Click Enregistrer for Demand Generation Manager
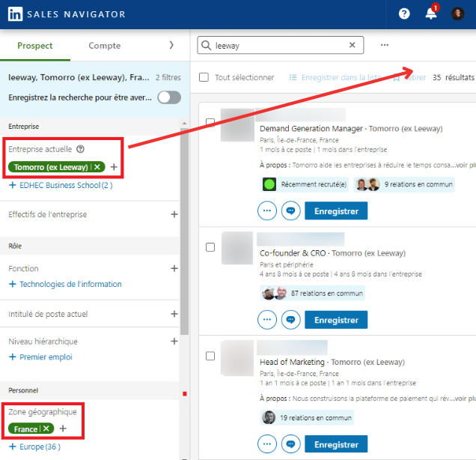Image resolution: width=476 pixels, height=460 pixels. (336, 211)
